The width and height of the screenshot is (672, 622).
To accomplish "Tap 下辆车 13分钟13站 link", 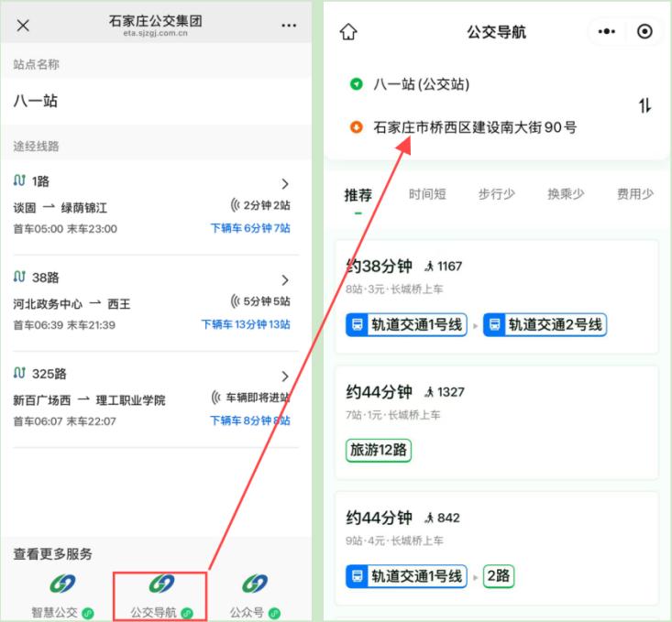I will tap(246, 324).
